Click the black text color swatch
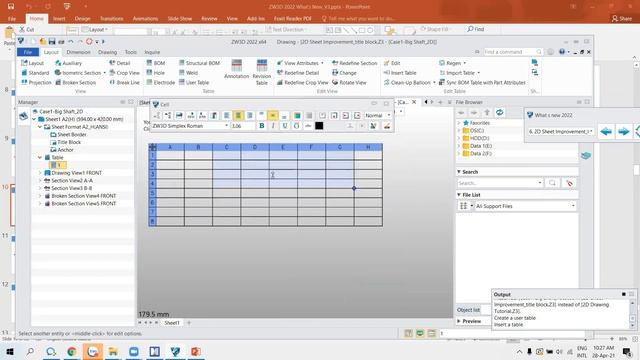 pyautogui.click(x=319, y=126)
